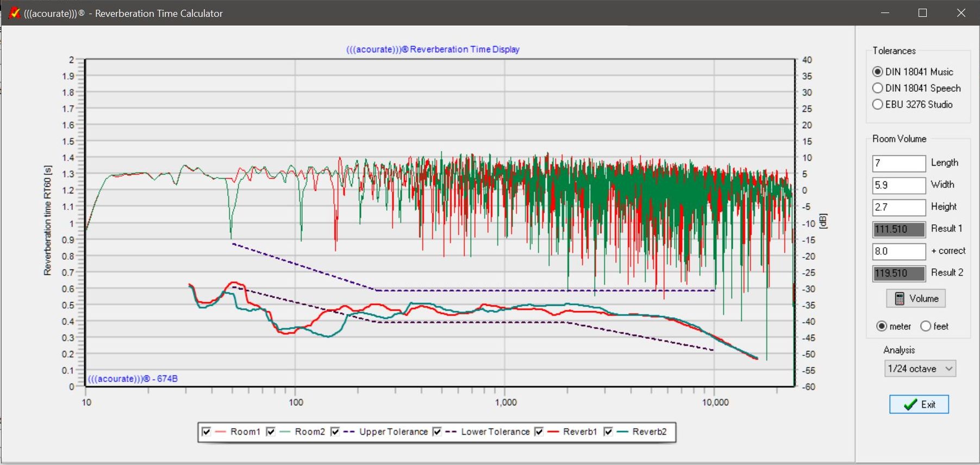This screenshot has width=980, height=465.
Task: Toggle the Reverb2 legend checkbox
Action: click(608, 432)
